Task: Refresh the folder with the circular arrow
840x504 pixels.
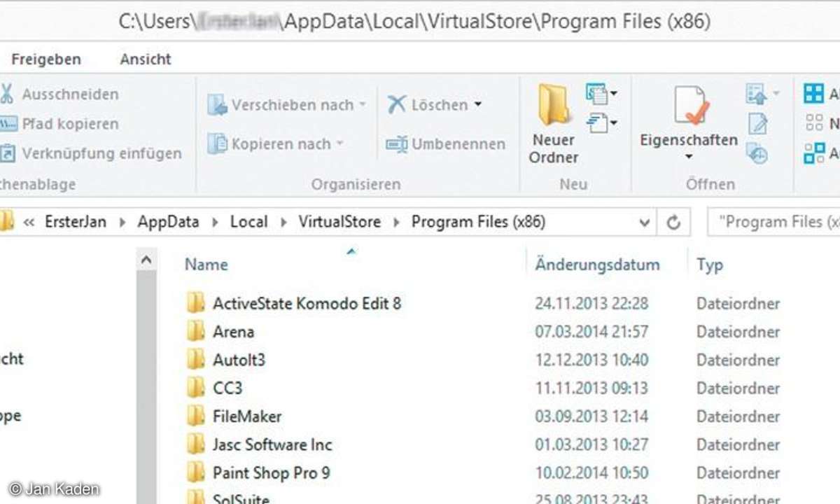Action: pos(674,223)
